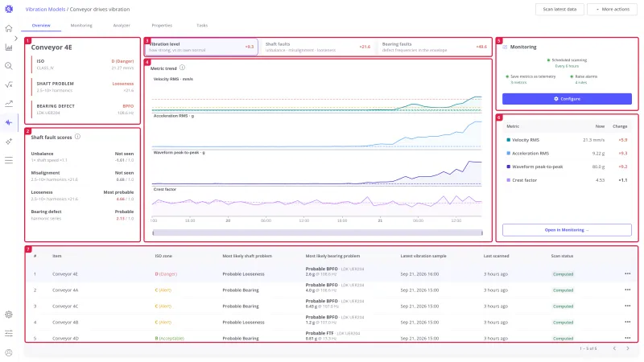Click the Acceleration RMS color swatch
Viewport: 644px width, 362px height.
[509, 153]
